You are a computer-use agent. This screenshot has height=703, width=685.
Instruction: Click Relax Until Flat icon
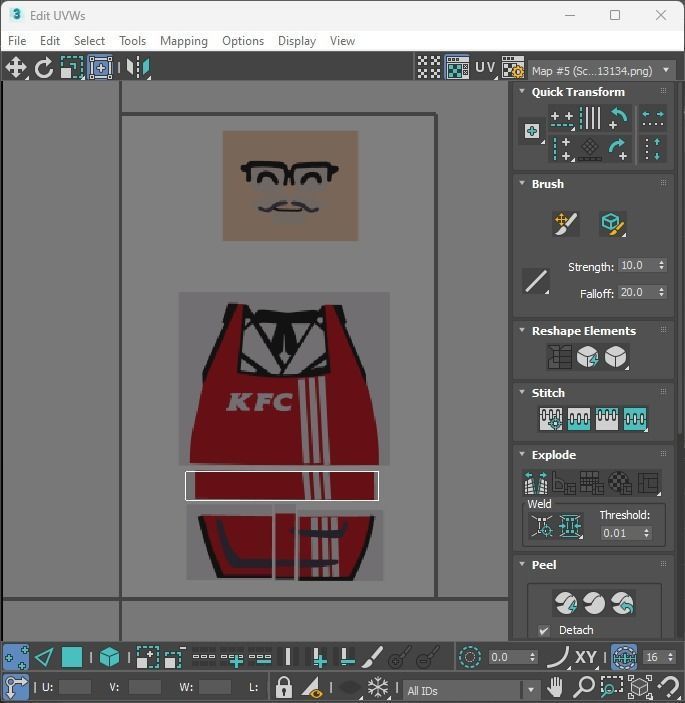(x=587, y=357)
